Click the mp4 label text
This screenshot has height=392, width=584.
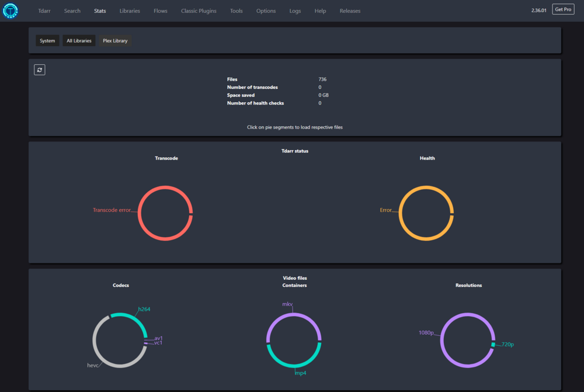click(x=301, y=373)
